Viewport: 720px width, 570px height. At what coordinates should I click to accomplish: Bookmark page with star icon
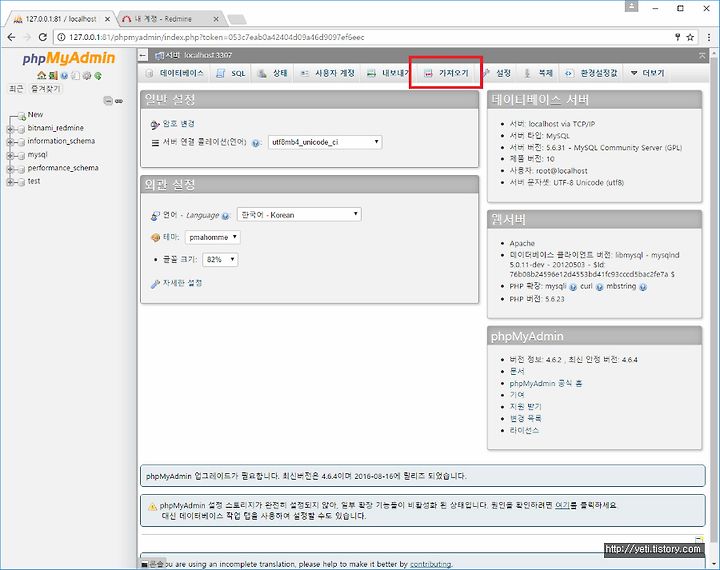pyautogui.click(x=690, y=37)
